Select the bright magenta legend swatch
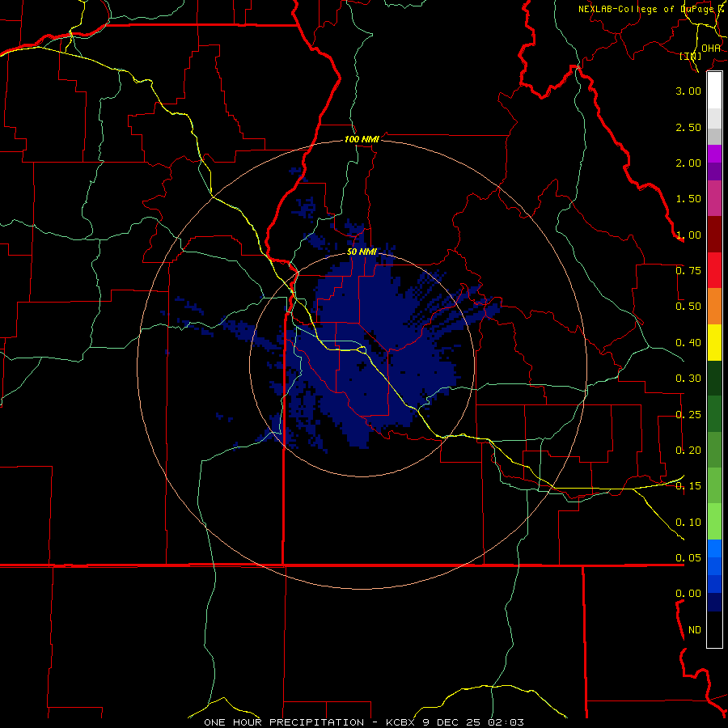This screenshot has height=728, width=728. pyautogui.click(x=714, y=154)
